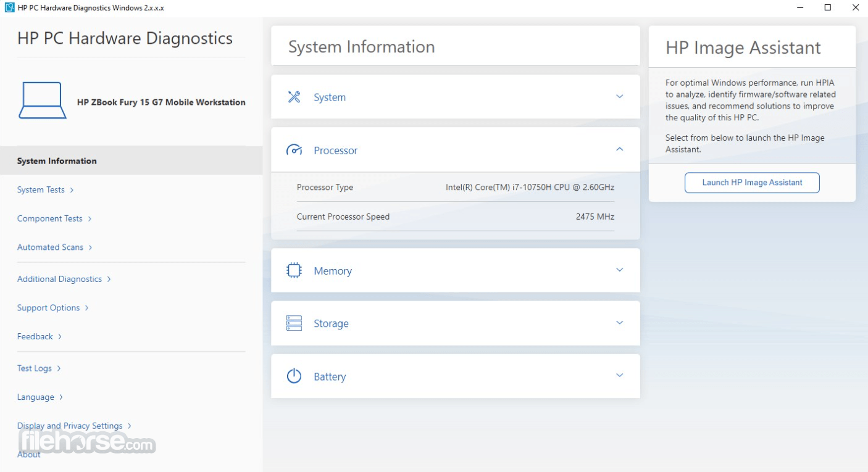Open the About page link

click(x=29, y=454)
